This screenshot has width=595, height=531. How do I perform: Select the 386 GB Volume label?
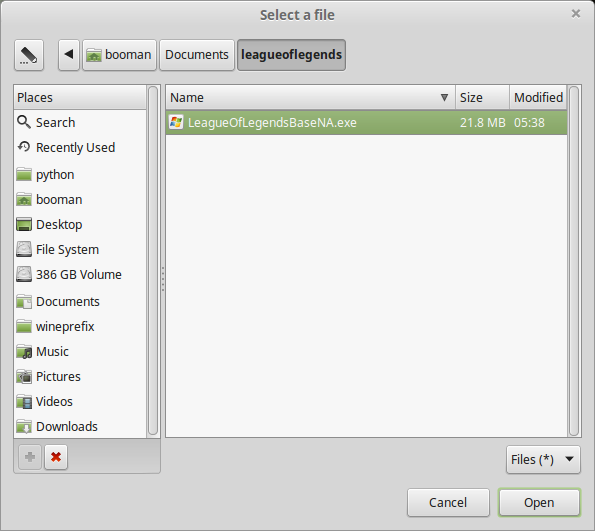point(79,274)
